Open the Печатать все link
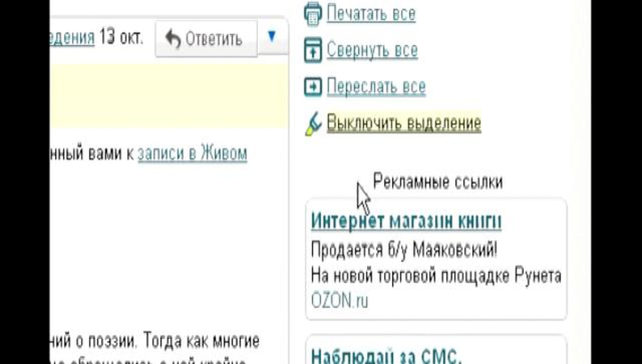 point(371,13)
